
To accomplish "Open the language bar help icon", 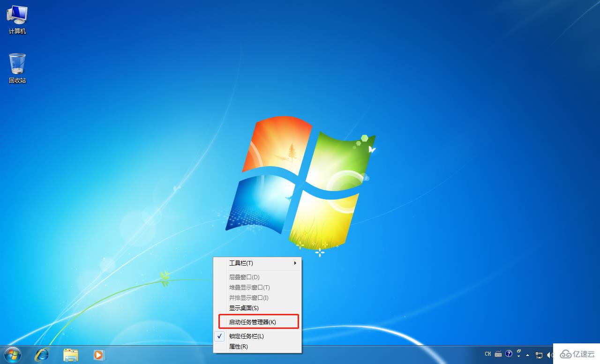I will (x=509, y=354).
